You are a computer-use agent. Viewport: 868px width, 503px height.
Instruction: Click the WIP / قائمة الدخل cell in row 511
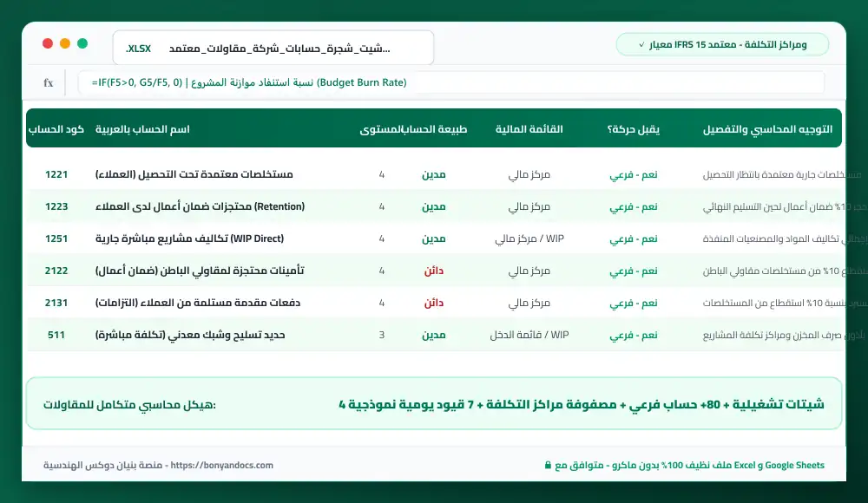(x=529, y=335)
